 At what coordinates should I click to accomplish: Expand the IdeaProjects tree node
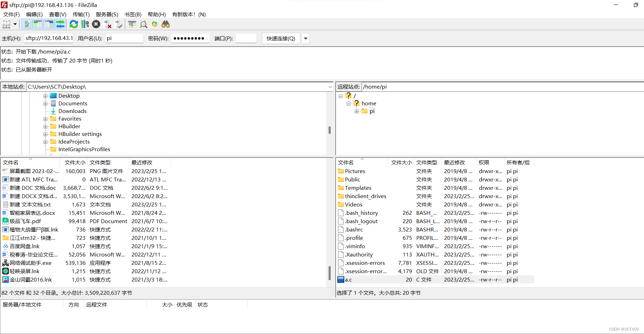(45, 142)
